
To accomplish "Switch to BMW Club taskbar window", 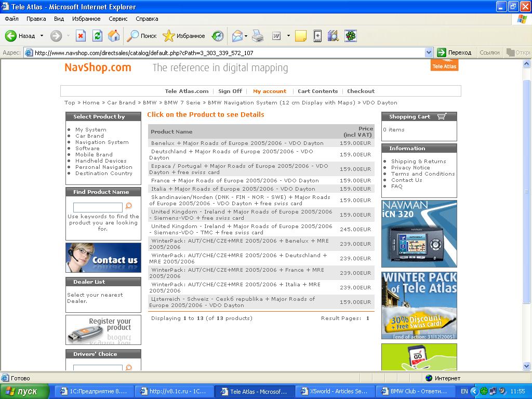I will click(x=415, y=391).
